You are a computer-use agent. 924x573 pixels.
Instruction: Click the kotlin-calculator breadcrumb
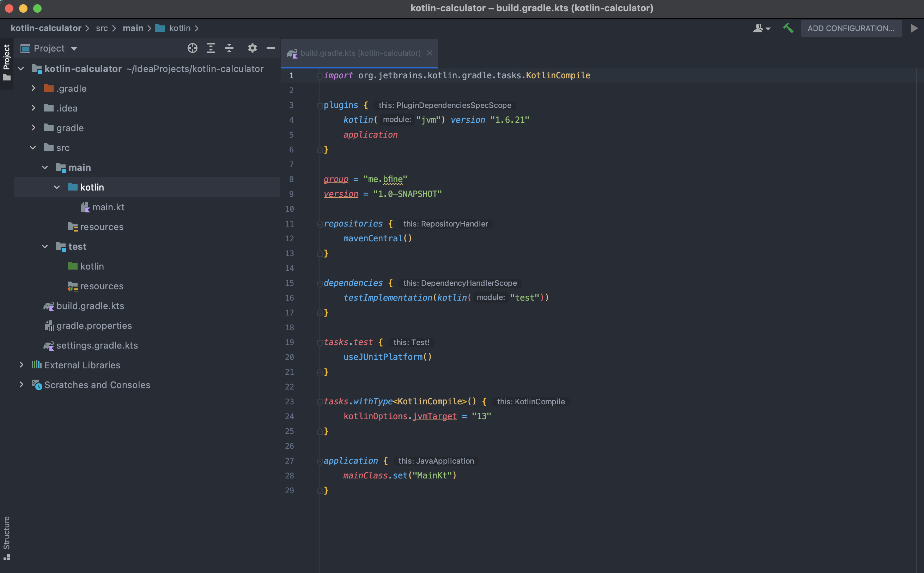46,28
